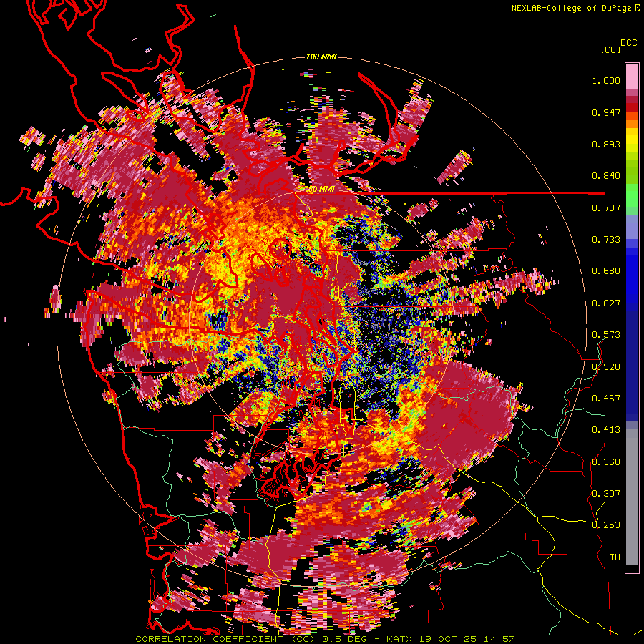Image resolution: width=644 pixels, height=644 pixels.
Task: Pick the bright yellow color bar segment
Action: coord(632,141)
